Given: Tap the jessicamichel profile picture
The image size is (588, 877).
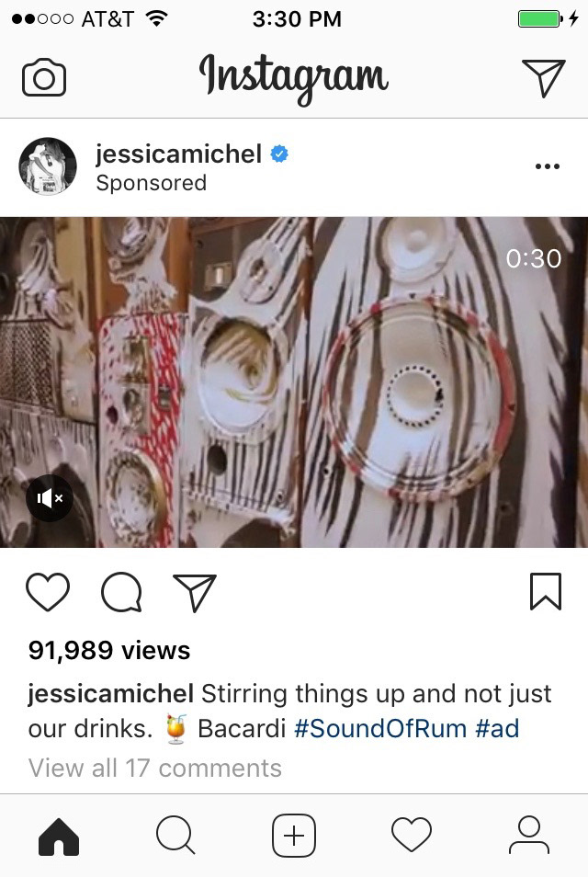Looking at the screenshot, I should [x=48, y=166].
